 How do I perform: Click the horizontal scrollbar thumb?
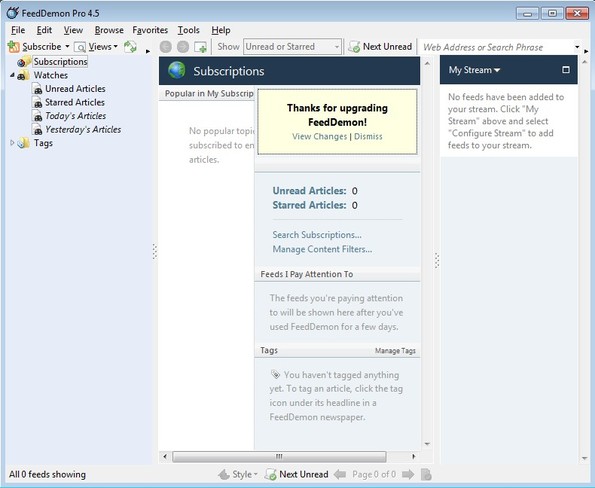click(x=279, y=457)
